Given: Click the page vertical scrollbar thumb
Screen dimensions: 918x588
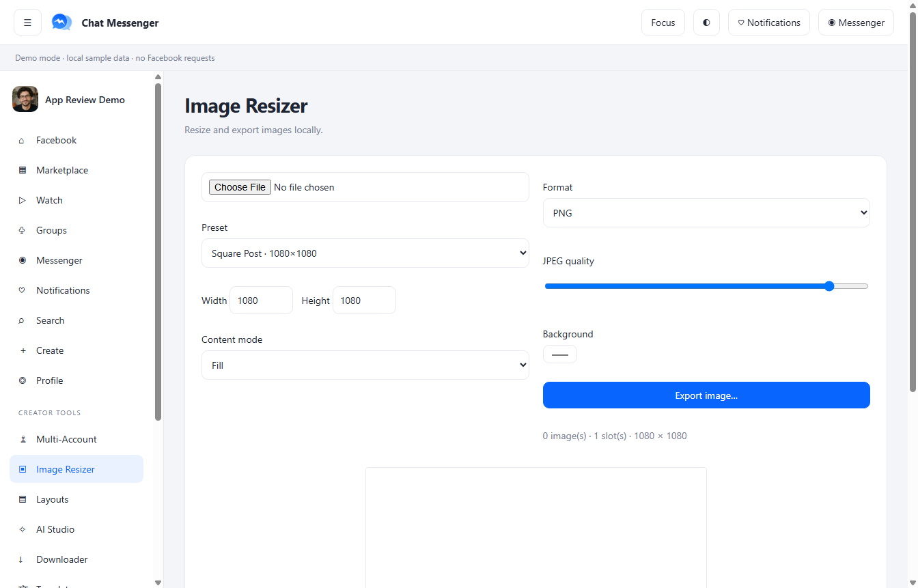Looking at the screenshot, I should point(913,202).
